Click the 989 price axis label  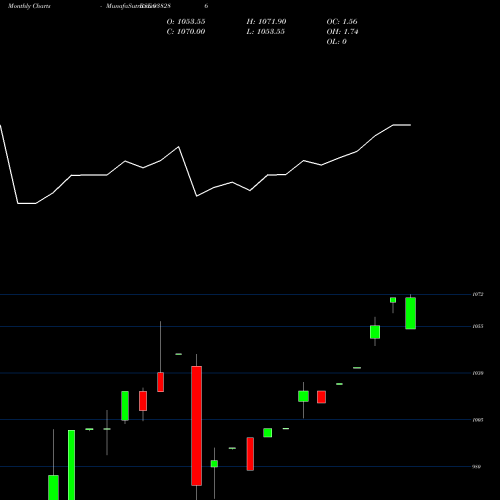pyautogui.click(x=477, y=467)
